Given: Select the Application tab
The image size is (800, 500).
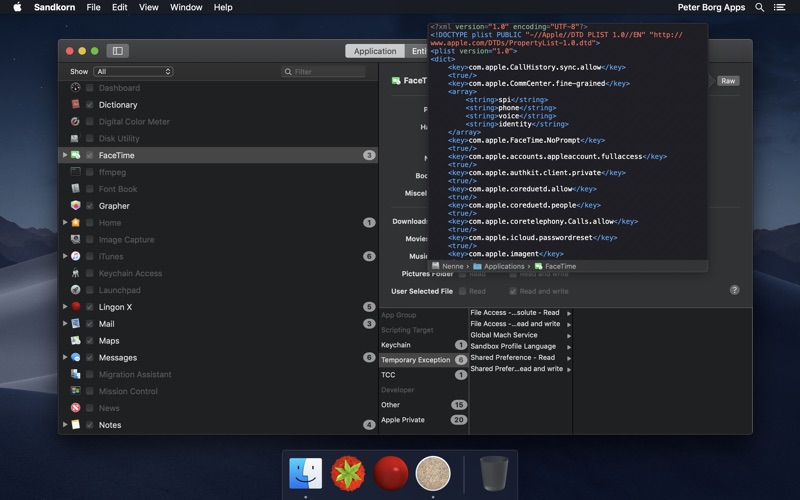Looking at the screenshot, I should click(375, 51).
